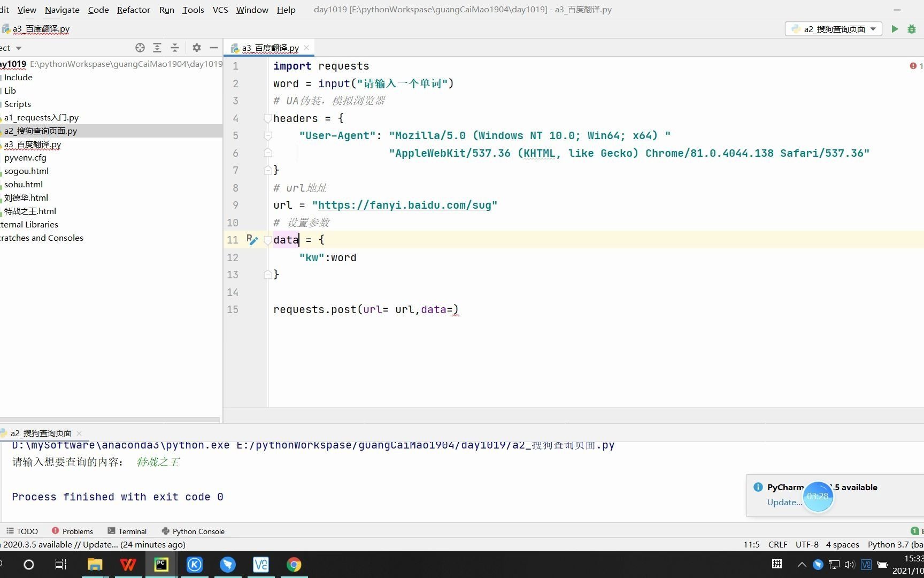
Task: Open Windows Task View button
Action: coord(61,565)
